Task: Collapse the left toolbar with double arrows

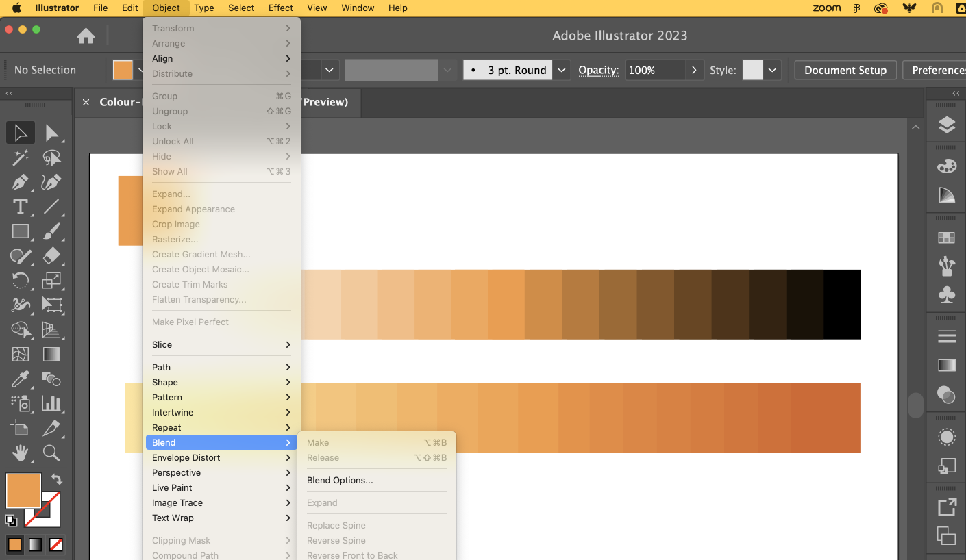Action: 10,94
